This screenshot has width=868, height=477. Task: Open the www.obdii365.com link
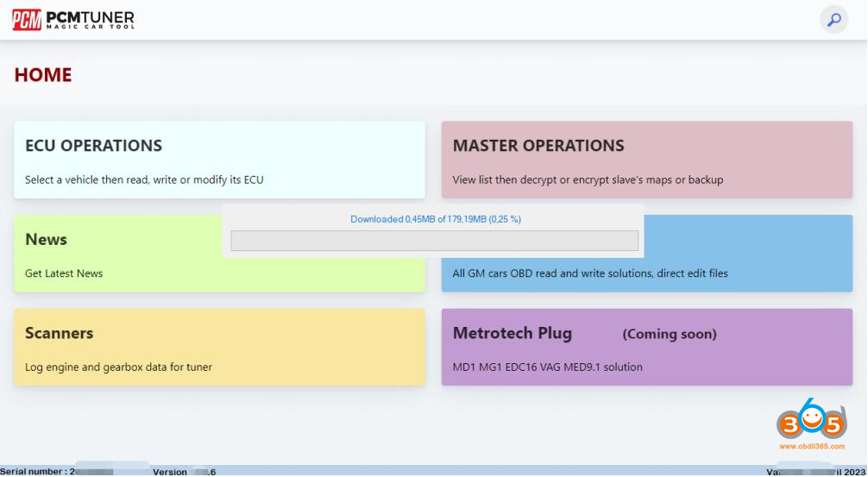[x=811, y=446]
